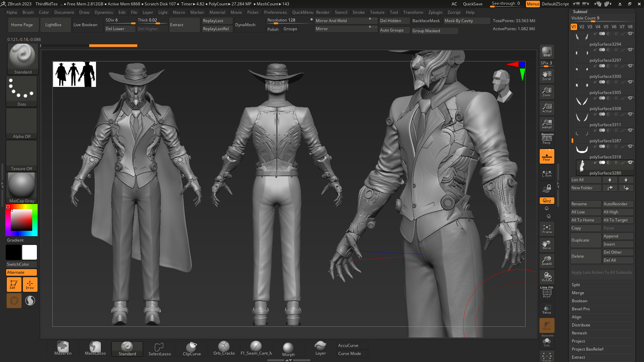Toggle the Floor grid button
This screenshot has width=644, height=362.
[x=547, y=156]
